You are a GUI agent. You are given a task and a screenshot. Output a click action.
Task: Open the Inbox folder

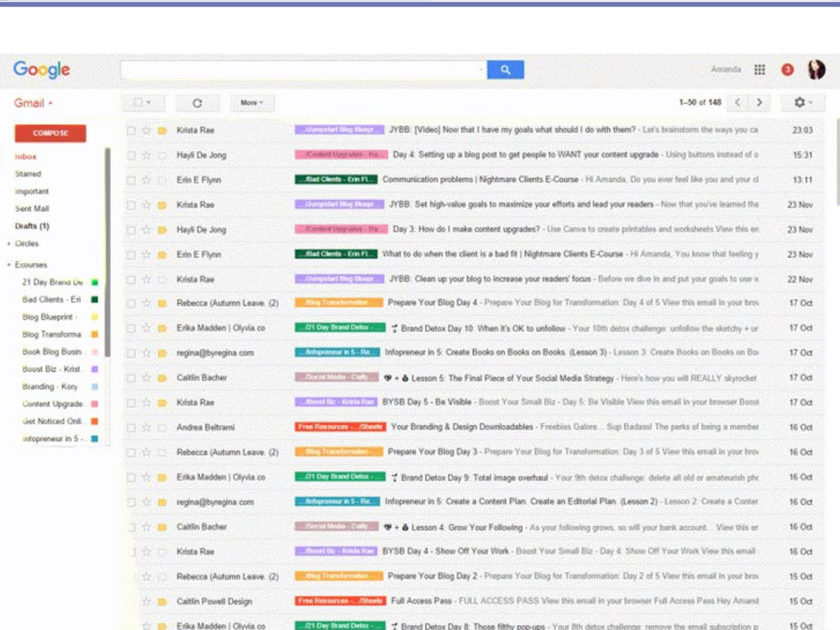coord(26,156)
